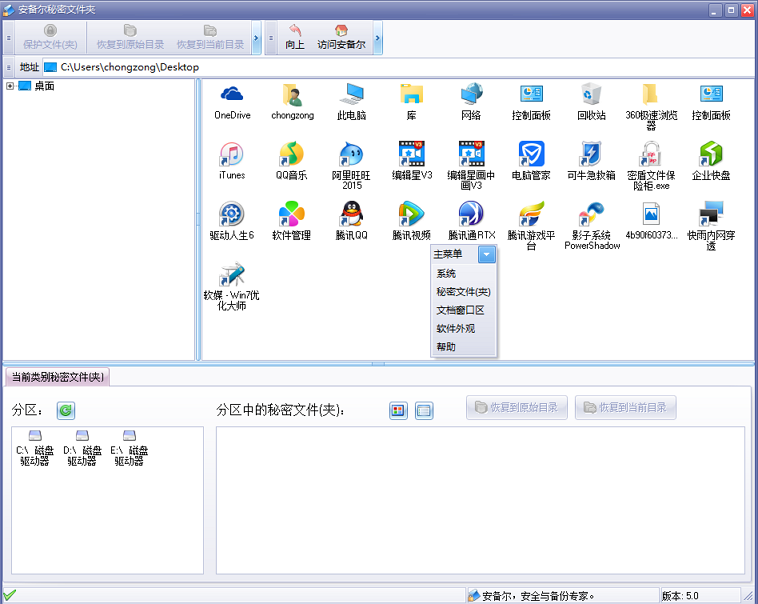Click the 恢复到原始目录 toolbar button at top
The image size is (758, 604).
(130, 37)
